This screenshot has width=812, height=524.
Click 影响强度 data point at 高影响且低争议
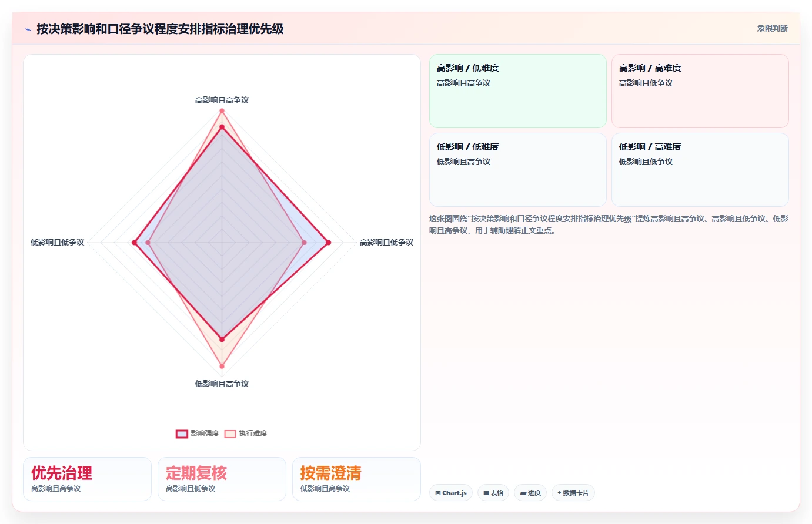point(328,243)
